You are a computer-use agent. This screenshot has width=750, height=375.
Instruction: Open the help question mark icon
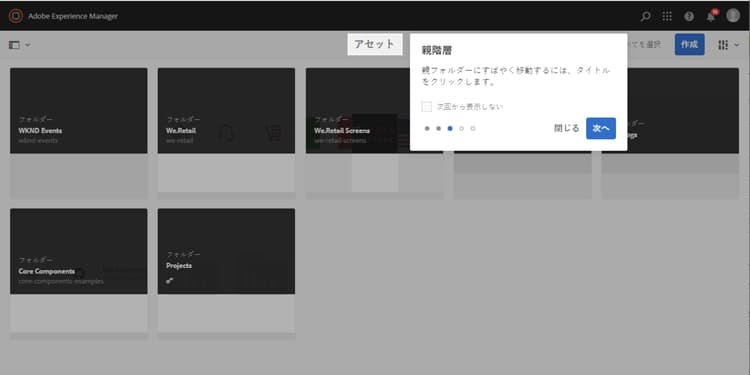tap(689, 16)
